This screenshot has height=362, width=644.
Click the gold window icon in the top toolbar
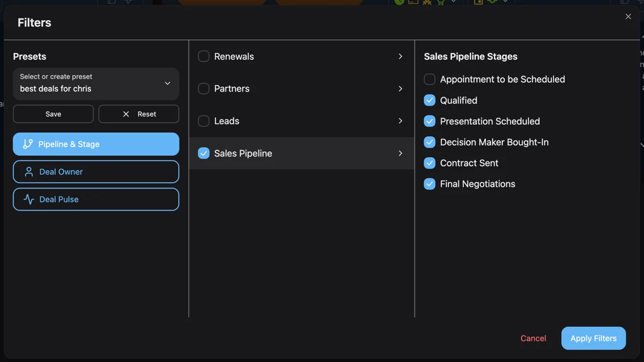pos(413,3)
